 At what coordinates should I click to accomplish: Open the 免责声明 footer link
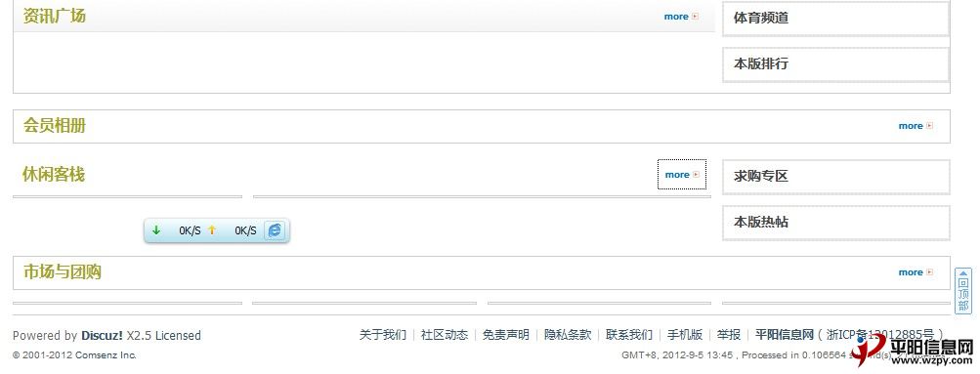pos(505,335)
